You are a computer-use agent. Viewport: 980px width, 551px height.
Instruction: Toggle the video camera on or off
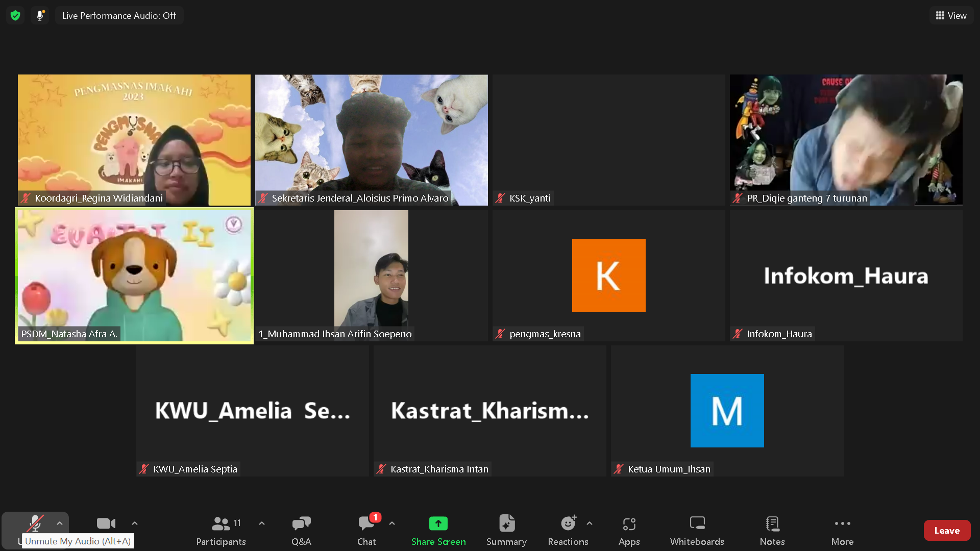pyautogui.click(x=106, y=524)
